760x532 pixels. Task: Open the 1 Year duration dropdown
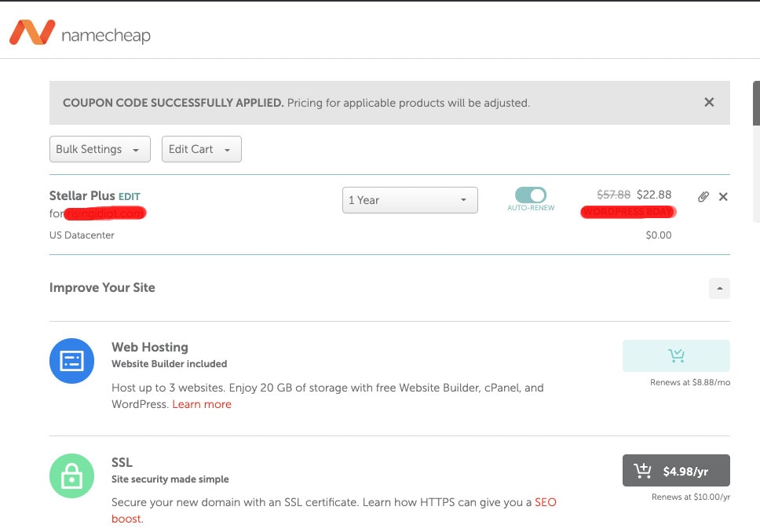coord(410,200)
